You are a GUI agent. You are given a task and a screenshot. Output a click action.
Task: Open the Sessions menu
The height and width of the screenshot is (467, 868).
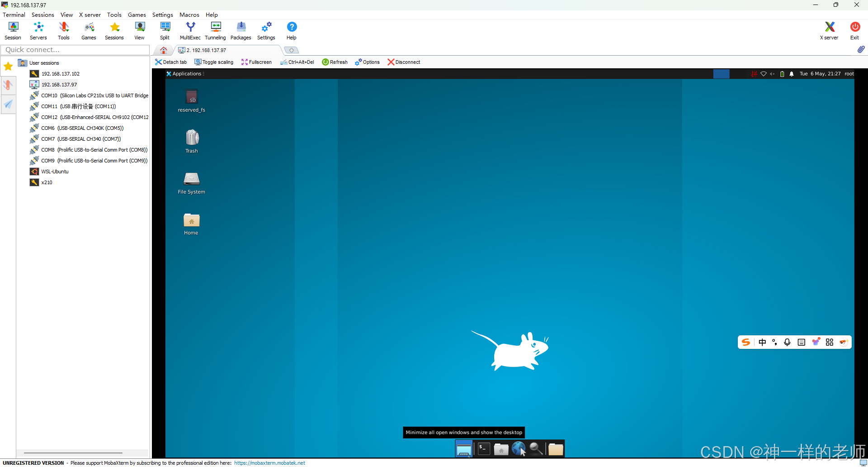[43, 14]
